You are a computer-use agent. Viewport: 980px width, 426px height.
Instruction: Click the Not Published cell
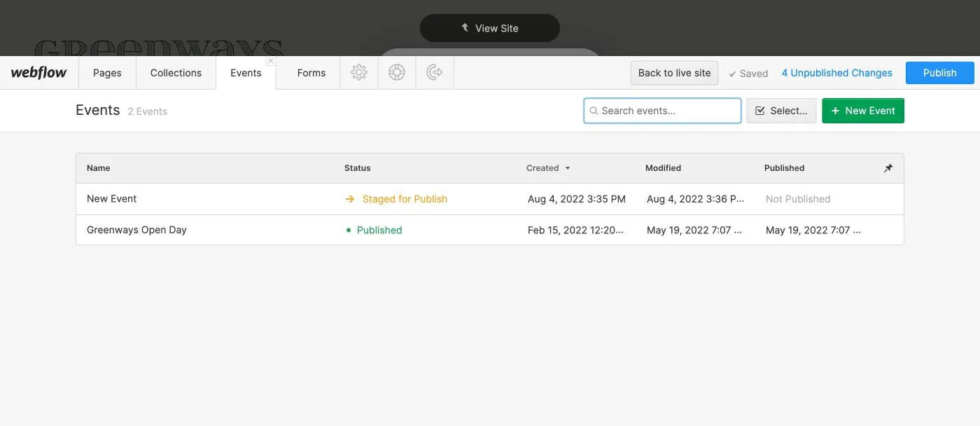click(798, 199)
